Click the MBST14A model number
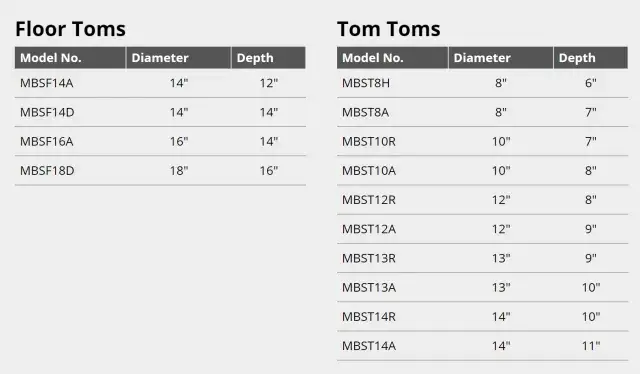Screen dimensions: 640x374 coord(369,346)
